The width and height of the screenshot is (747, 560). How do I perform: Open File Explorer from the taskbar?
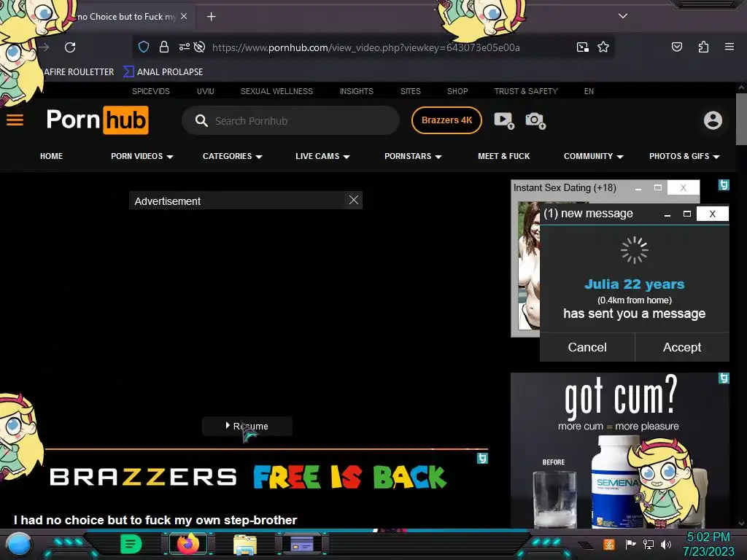[245, 544]
